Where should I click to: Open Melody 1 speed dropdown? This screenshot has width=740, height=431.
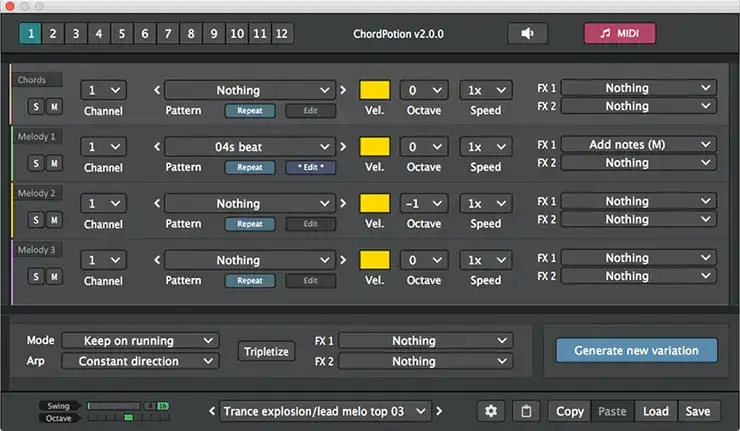(486, 147)
